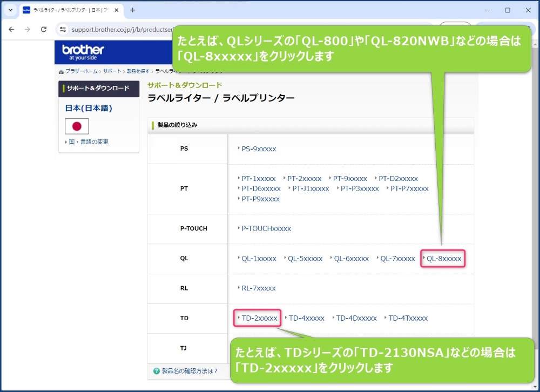Close the ラベルライター browser tab
The image size is (540, 392).
pos(117,10)
